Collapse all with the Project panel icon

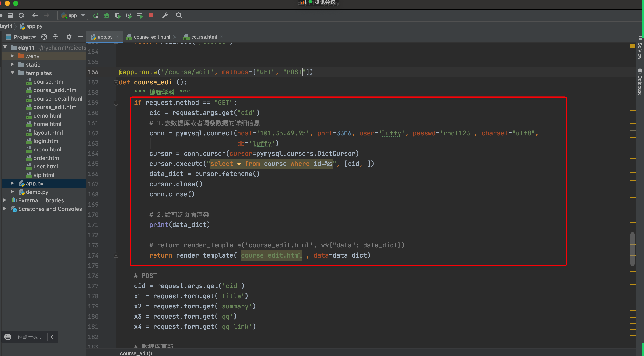[55, 37]
